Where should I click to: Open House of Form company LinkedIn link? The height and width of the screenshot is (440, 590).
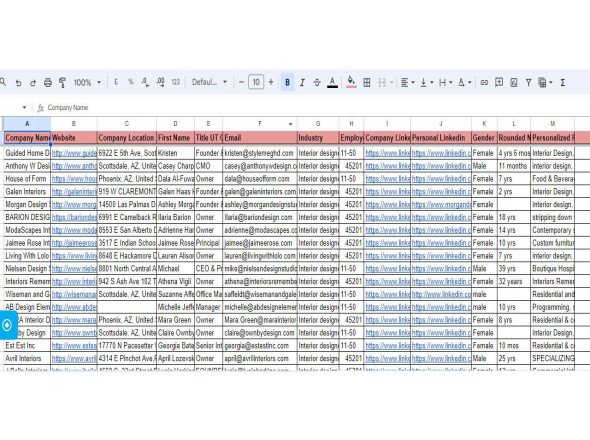pos(387,179)
